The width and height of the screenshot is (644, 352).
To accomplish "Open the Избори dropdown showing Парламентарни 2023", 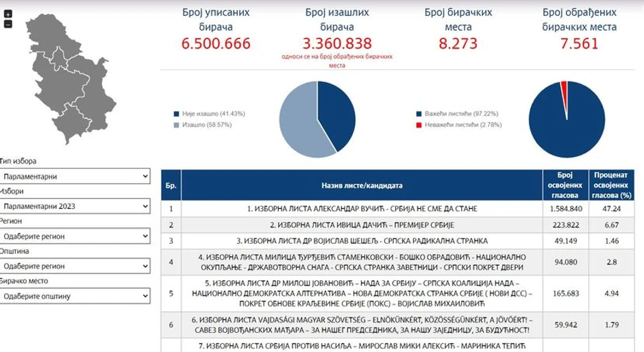I will pos(75,206).
